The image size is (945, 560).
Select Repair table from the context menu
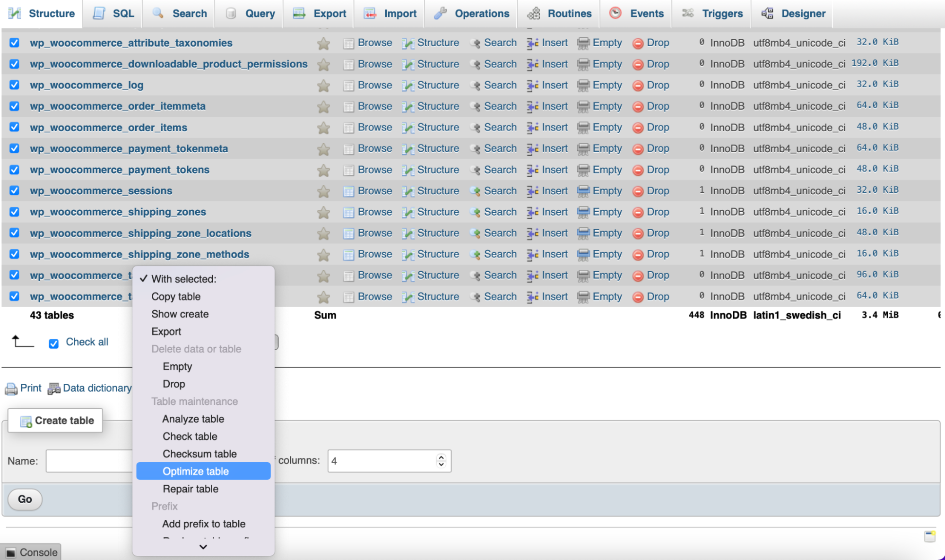[191, 489]
